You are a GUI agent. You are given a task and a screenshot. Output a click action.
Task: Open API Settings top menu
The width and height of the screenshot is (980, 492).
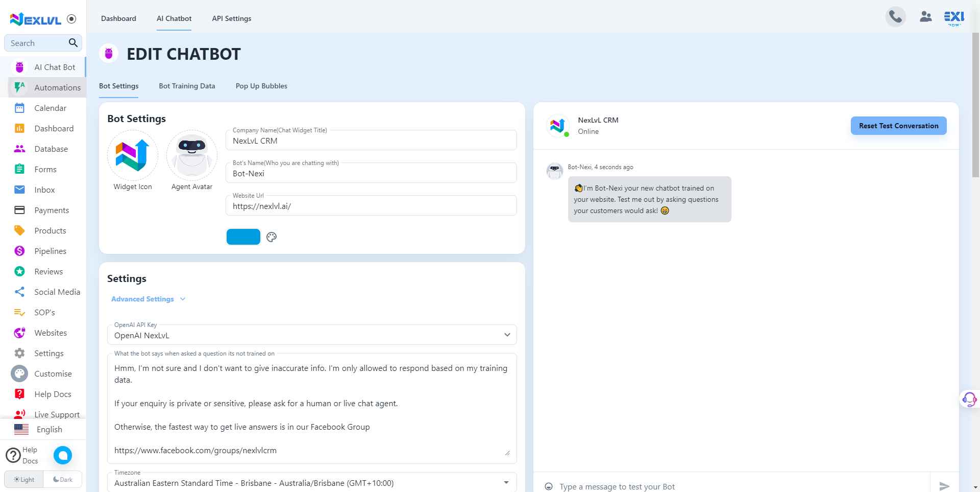tap(232, 18)
